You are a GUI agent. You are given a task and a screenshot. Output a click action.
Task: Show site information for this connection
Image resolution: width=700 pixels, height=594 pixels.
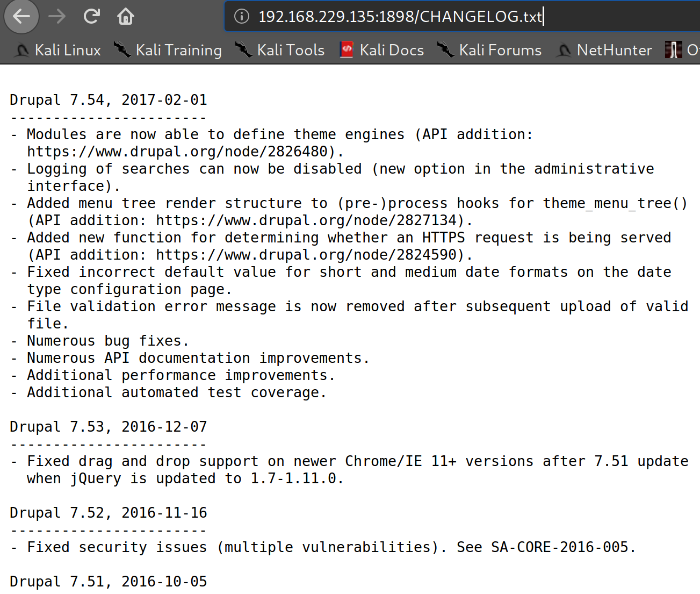(x=242, y=17)
